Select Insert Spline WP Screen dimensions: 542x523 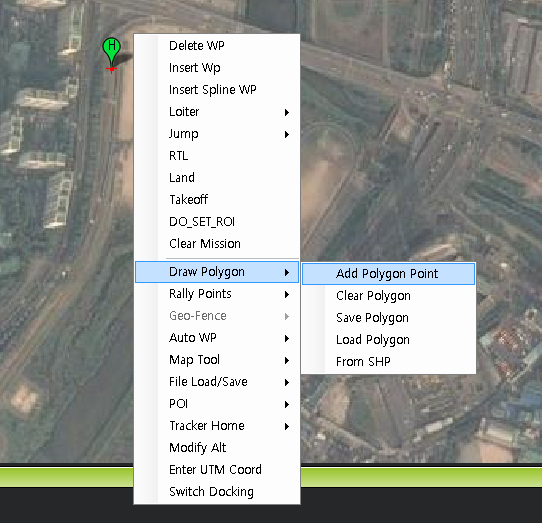tap(217, 90)
